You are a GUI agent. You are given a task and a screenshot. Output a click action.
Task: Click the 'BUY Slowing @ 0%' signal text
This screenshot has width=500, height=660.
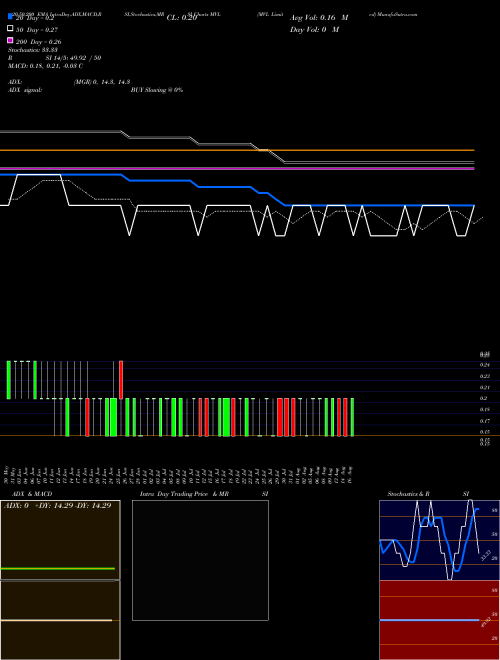tap(157, 90)
